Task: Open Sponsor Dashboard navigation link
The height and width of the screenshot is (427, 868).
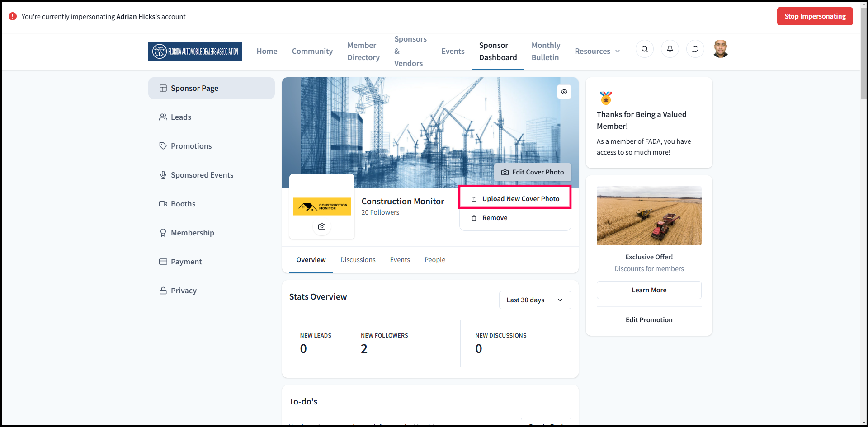Action: (498, 51)
